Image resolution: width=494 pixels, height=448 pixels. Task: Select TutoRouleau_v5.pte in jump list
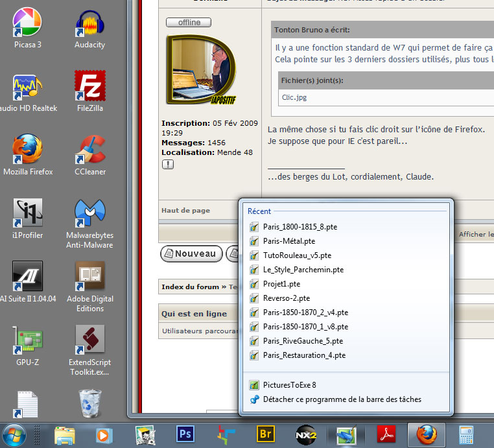(x=297, y=255)
